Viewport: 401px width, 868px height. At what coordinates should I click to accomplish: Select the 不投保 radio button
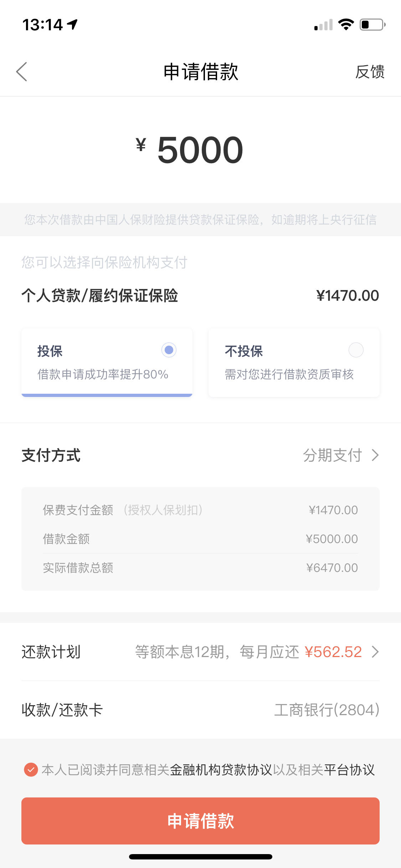pos(356,350)
